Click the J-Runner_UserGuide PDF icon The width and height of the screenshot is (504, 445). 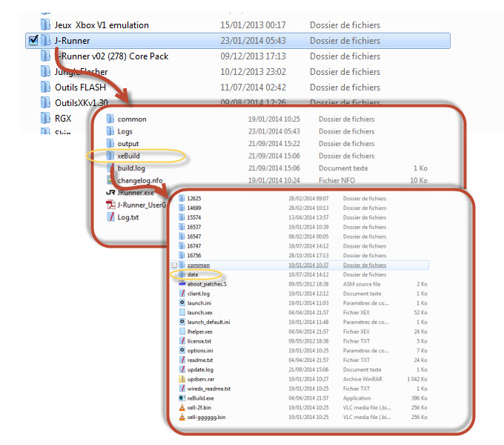[x=110, y=205]
